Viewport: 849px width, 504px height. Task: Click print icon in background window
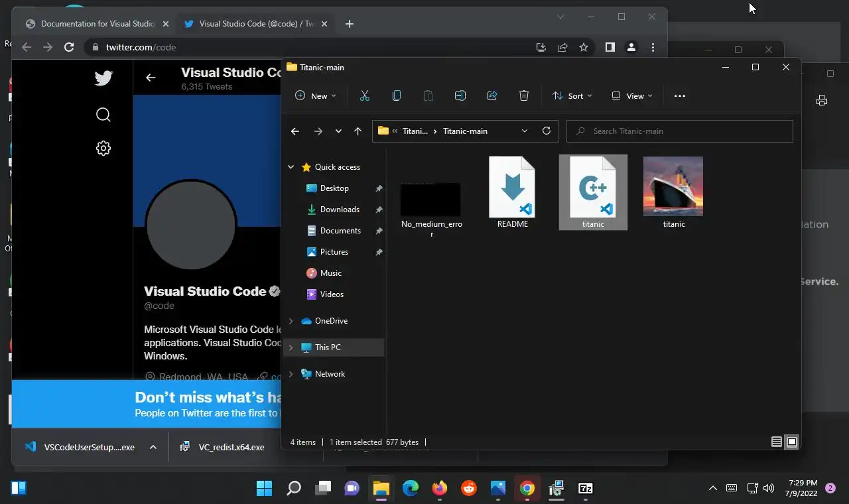tap(822, 100)
